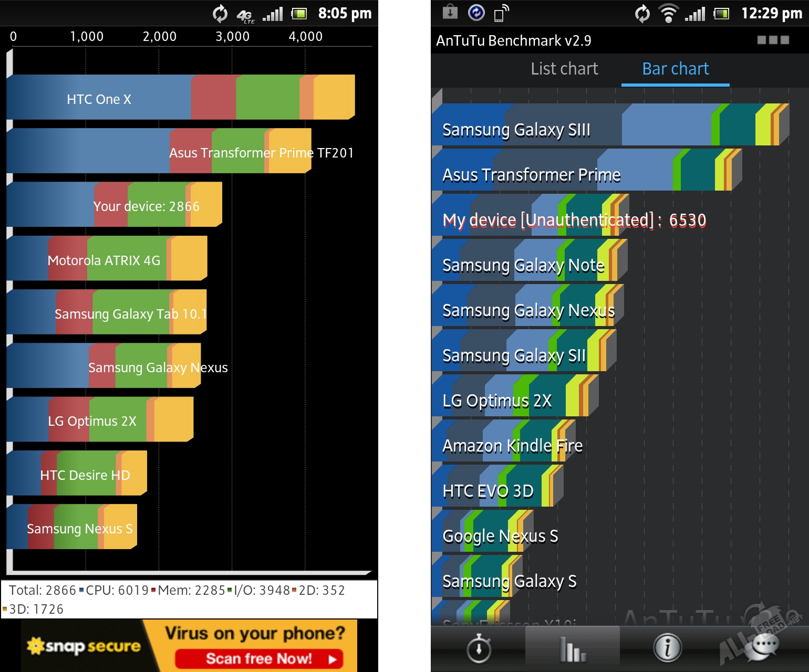Open the three-square overflow menu in AnTuTu
This screenshot has height=672, width=809.
pos(773,40)
